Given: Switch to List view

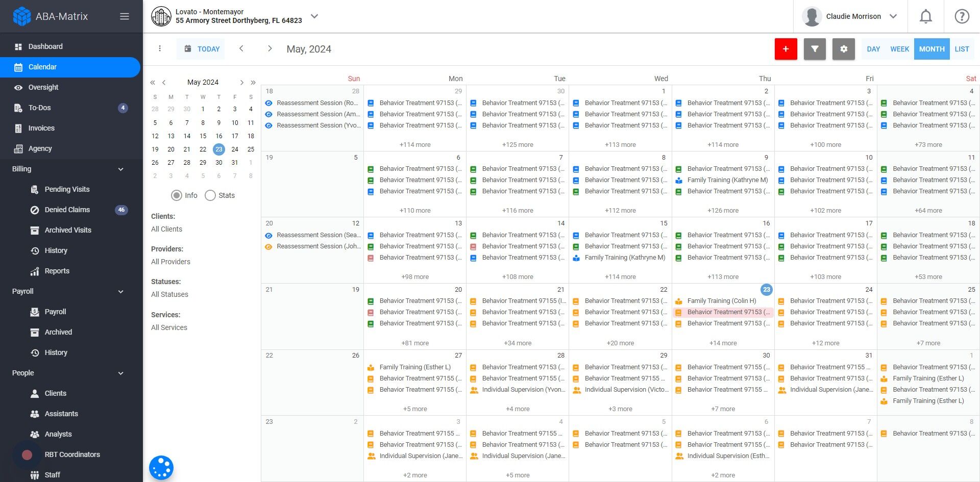Looking at the screenshot, I should [x=962, y=49].
